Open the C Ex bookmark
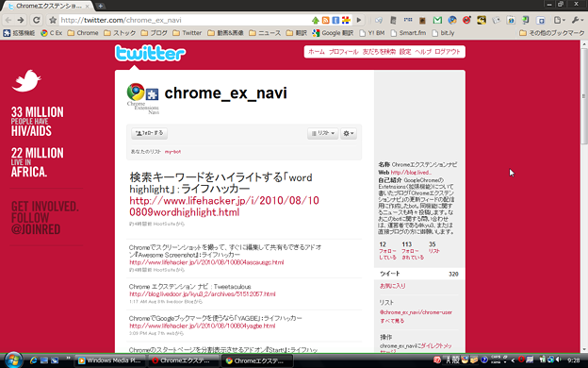This screenshot has height=368, width=588. click(x=52, y=33)
